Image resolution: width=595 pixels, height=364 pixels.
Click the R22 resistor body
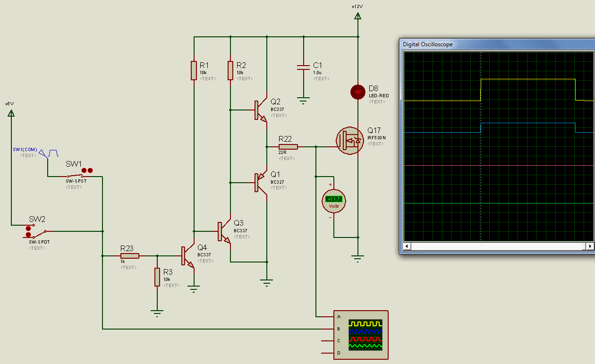pyautogui.click(x=288, y=147)
